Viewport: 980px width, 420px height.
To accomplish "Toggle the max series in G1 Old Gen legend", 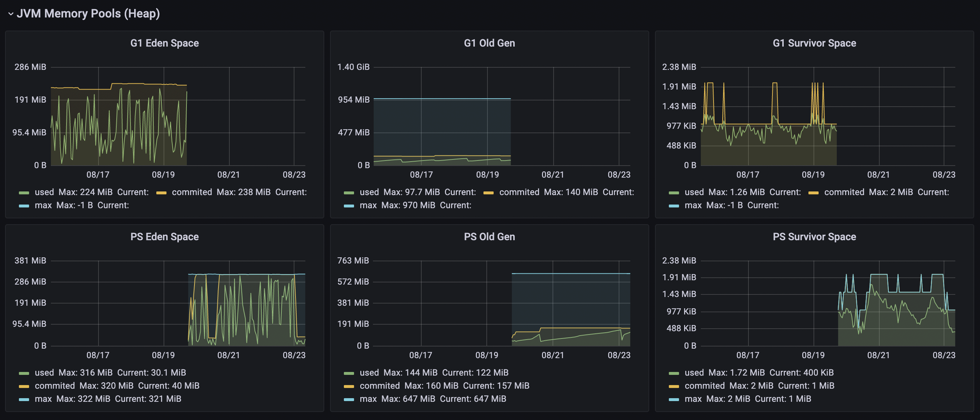I will click(368, 205).
